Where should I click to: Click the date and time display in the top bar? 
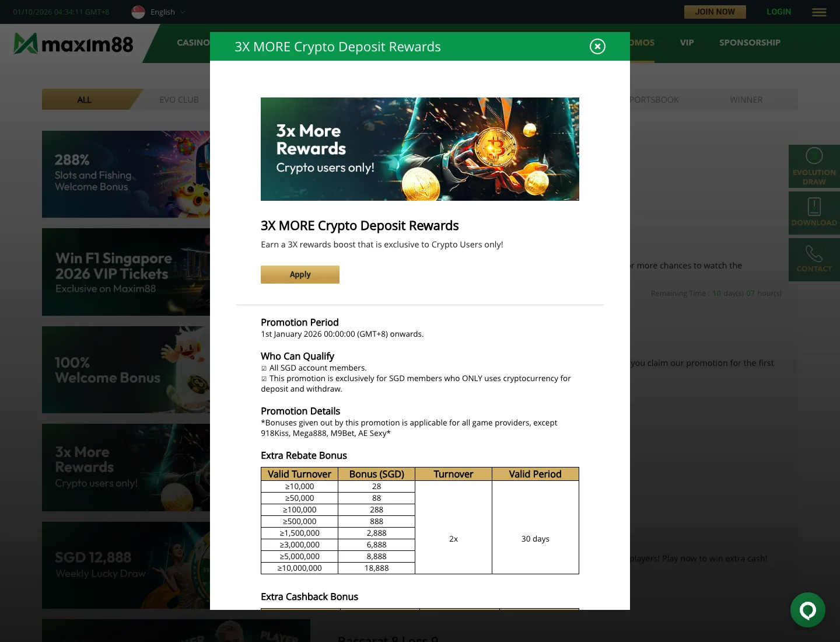(x=61, y=12)
